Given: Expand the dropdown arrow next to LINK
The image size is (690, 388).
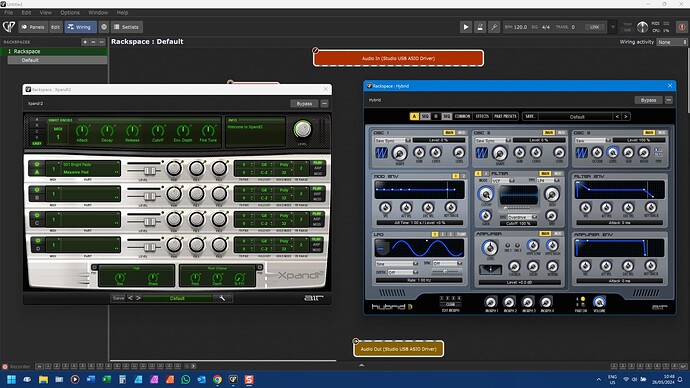Looking at the screenshot, I should click(x=613, y=27).
